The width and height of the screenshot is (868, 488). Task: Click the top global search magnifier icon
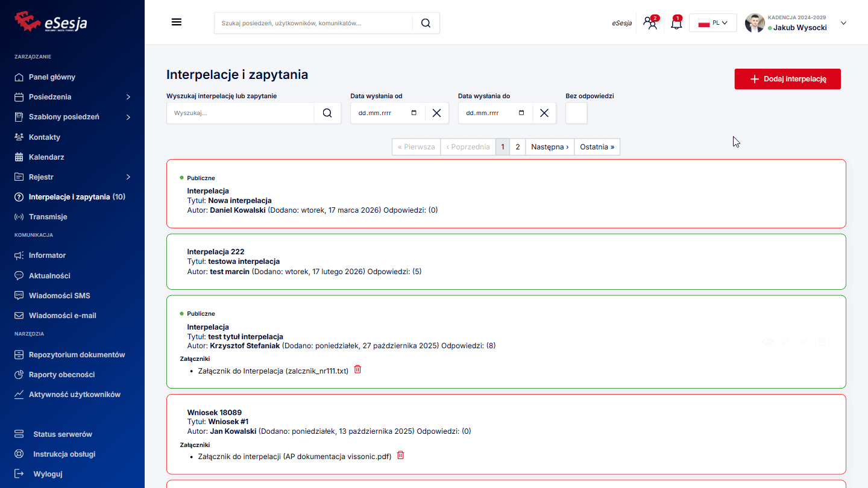click(426, 23)
